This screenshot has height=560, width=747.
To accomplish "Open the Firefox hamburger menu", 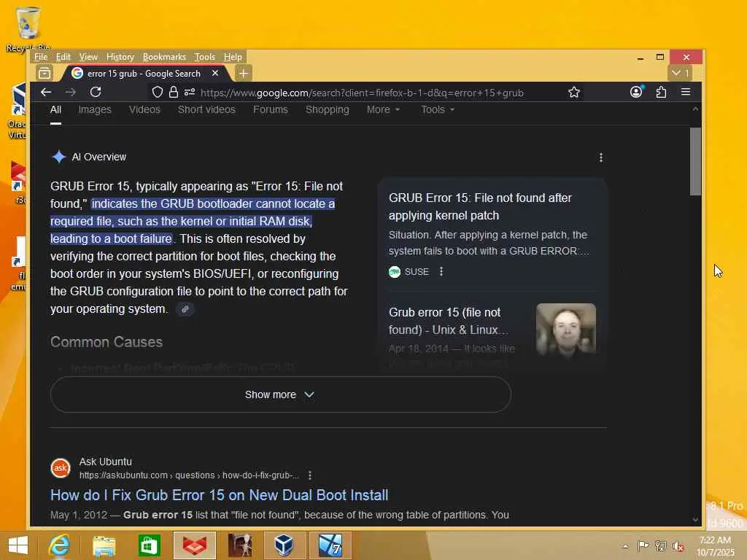I will (x=686, y=91).
